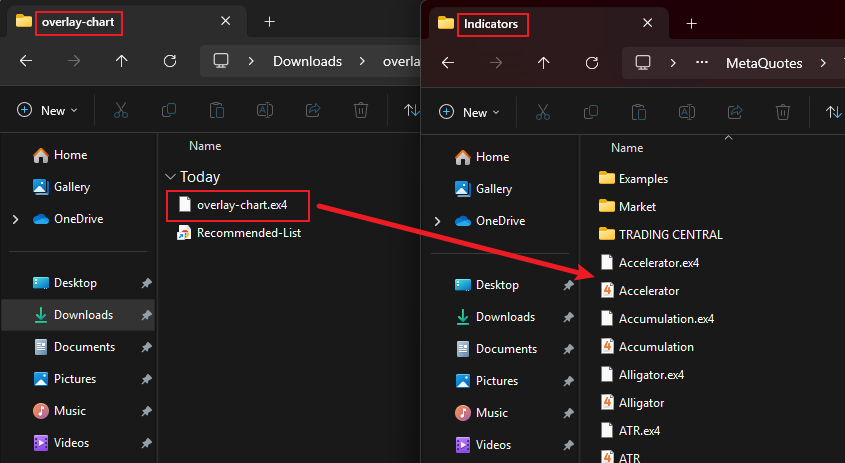Add new tab in Indicators window
The height and width of the screenshot is (463, 845).
pos(691,24)
